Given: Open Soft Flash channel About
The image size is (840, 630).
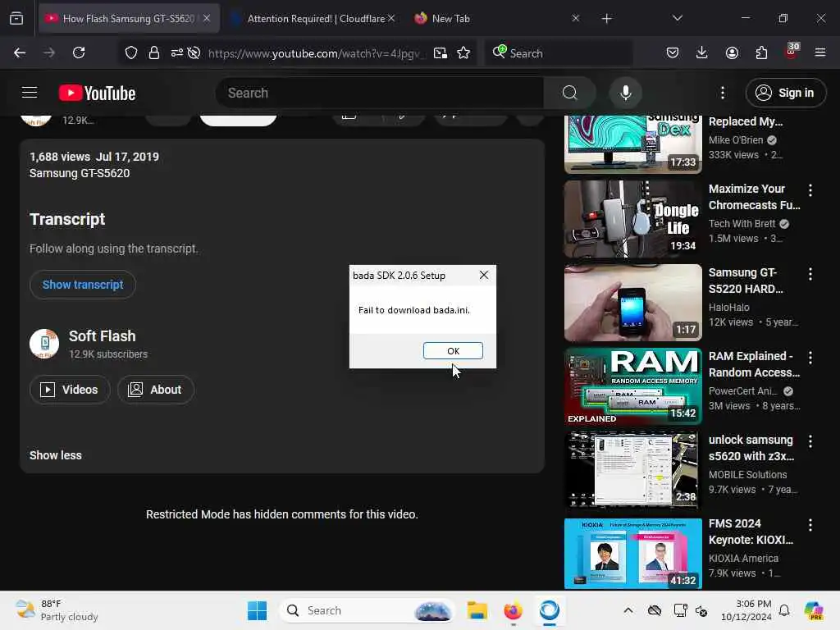Looking at the screenshot, I should [x=155, y=390].
